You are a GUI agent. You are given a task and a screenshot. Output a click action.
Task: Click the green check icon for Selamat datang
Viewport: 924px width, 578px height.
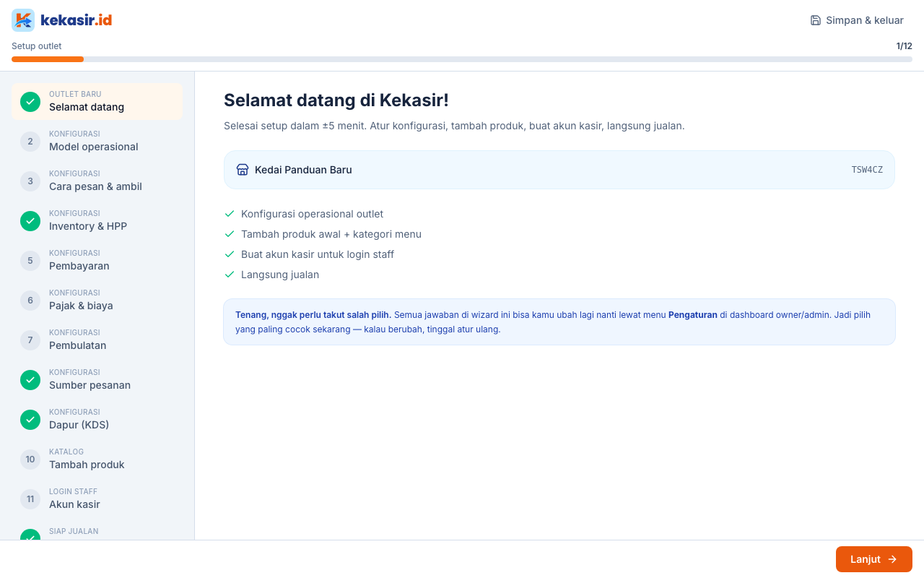[x=30, y=101]
